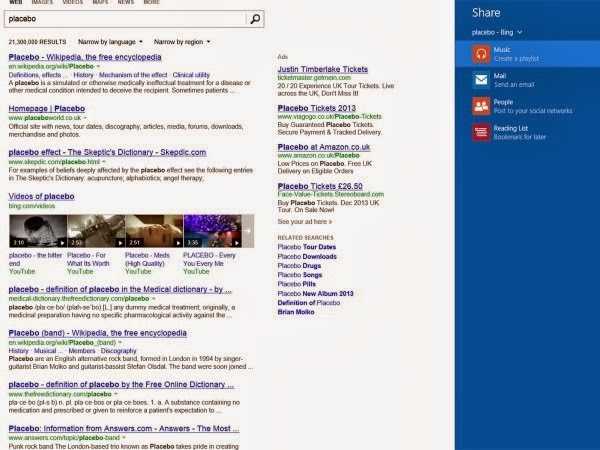This screenshot has width=600, height=450.
Task: Switch to the IMAGES tab
Action: pyautogui.click(x=42, y=2)
